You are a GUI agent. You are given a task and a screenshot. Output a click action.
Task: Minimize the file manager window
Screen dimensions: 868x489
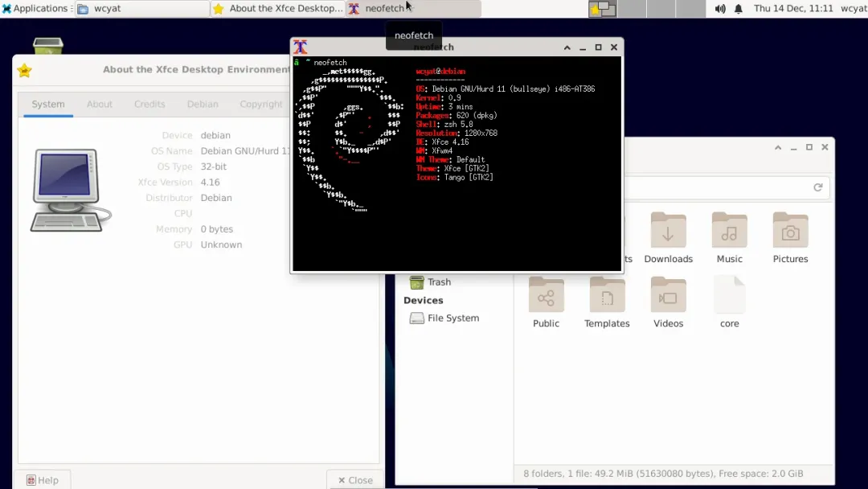pyautogui.click(x=793, y=147)
